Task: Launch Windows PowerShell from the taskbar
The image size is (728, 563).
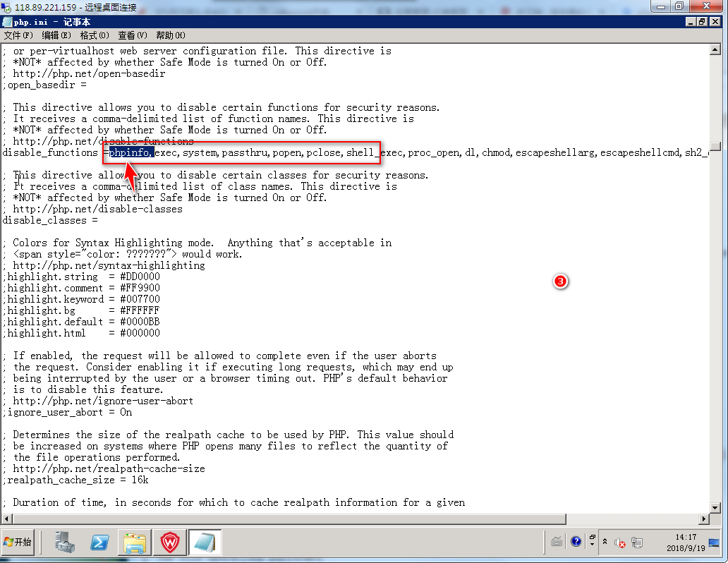Action: coord(99,543)
